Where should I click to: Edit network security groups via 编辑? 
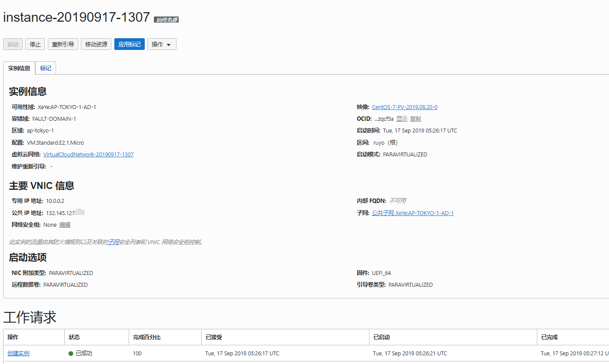click(x=65, y=225)
